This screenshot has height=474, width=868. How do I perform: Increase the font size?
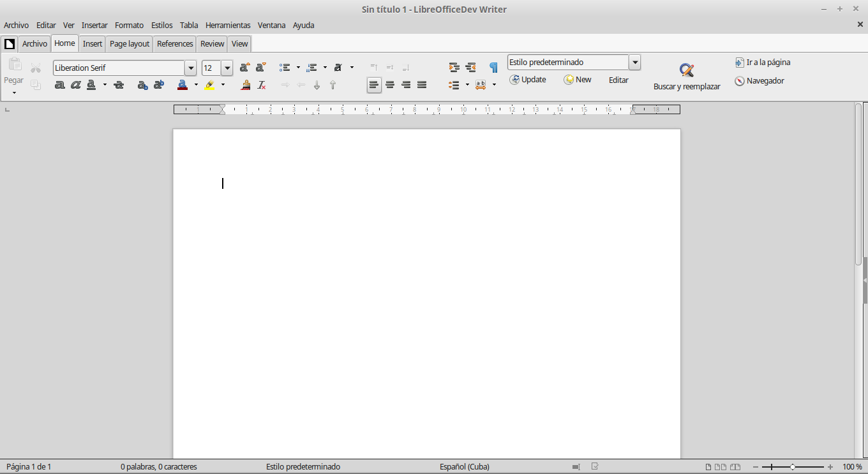coord(244,67)
